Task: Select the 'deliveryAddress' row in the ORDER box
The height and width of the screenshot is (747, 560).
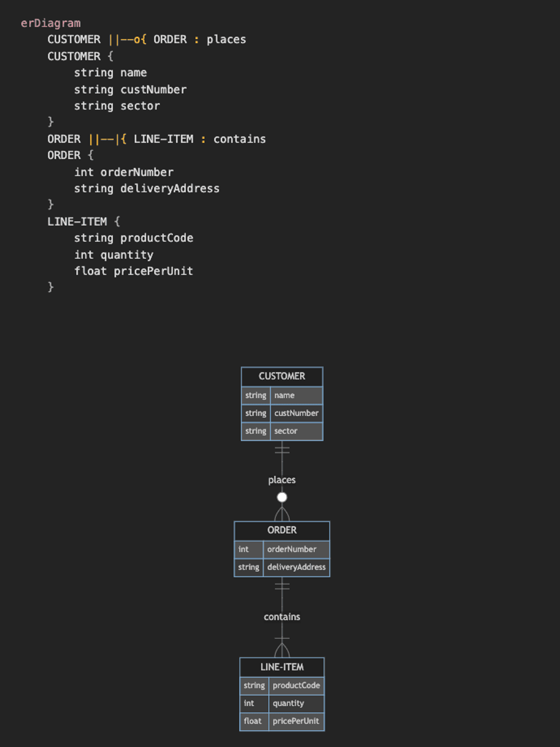Action: (x=282, y=567)
